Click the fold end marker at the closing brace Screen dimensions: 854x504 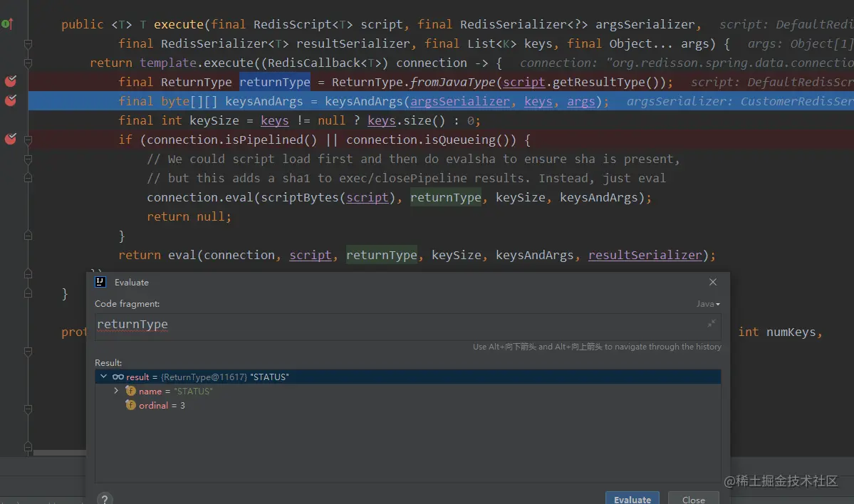point(28,236)
